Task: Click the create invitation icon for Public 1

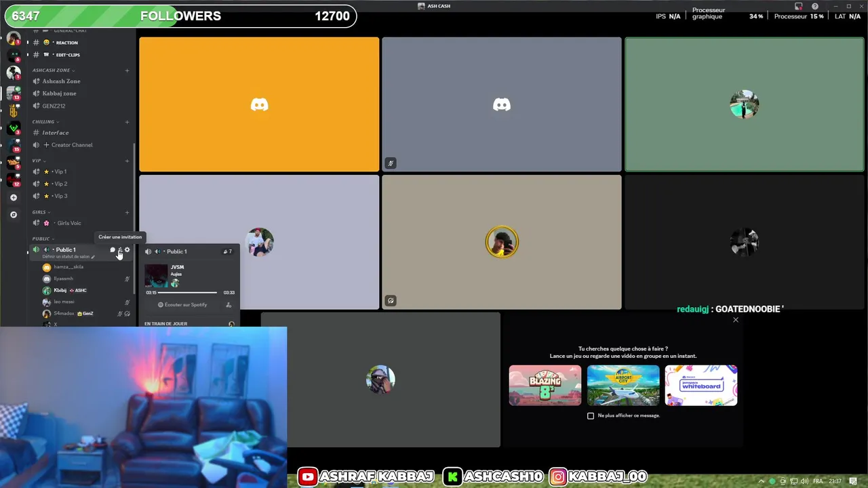Action: [120, 250]
